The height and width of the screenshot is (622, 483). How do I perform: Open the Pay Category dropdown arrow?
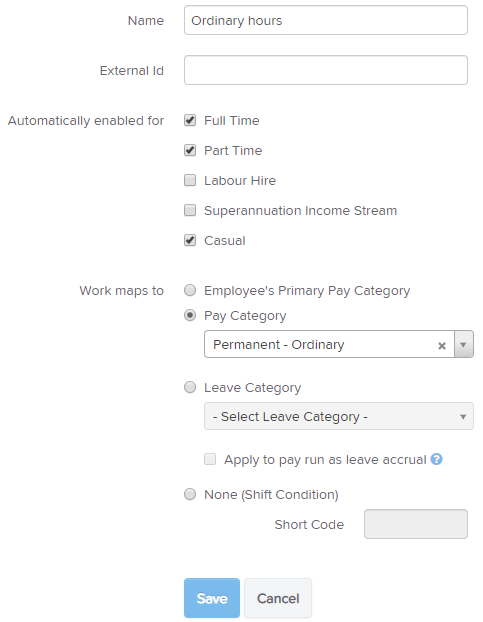[463, 344]
